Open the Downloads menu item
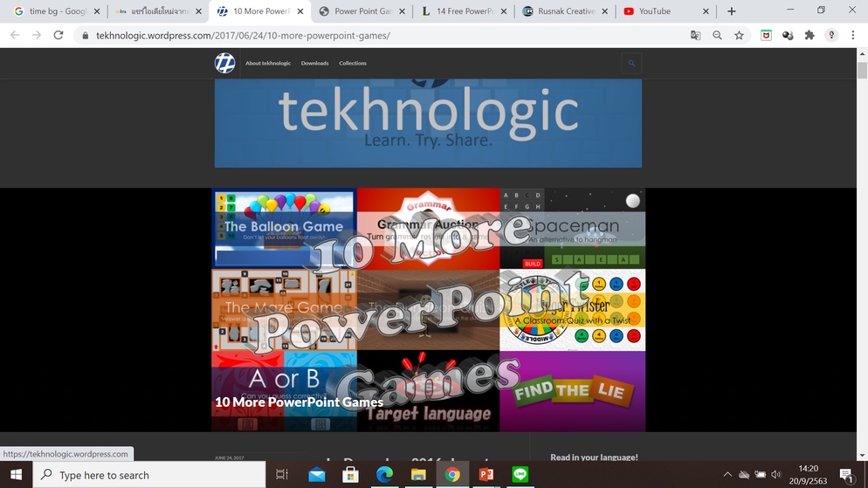This screenshot has width=868, height=488. [315, 63]
